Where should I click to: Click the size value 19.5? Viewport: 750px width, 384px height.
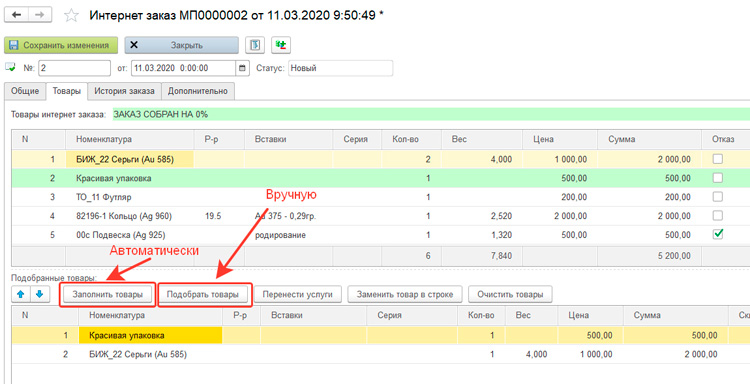pos(213,216)
